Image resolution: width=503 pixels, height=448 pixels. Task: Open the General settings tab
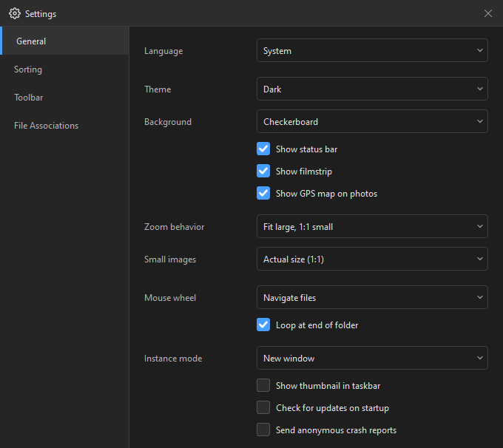(64, 41)
